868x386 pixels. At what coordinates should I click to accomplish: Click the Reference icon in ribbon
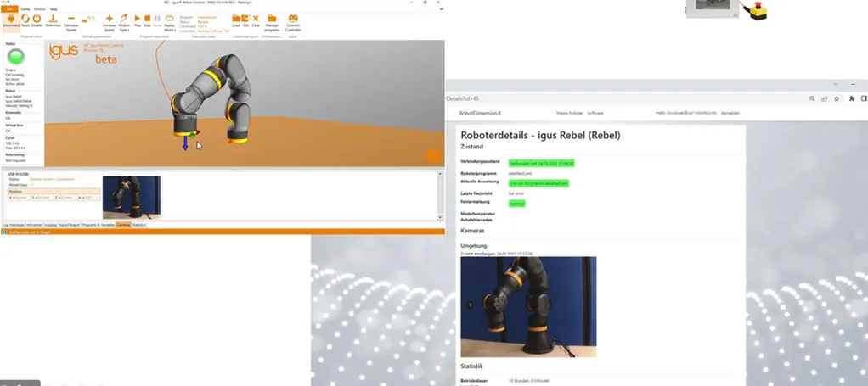(53, 19)
